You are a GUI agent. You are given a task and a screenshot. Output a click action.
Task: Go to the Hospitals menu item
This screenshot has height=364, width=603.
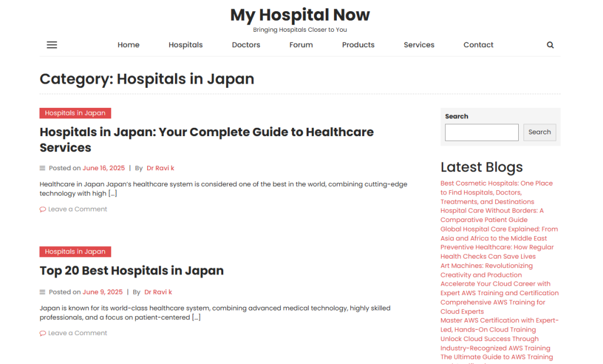(185, 45)
